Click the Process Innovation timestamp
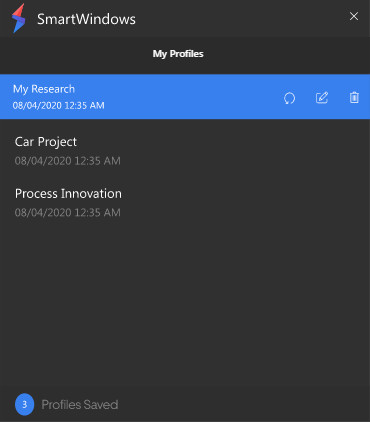Viewport: 370px width, 422px height. pyautogui.click(x=68, y=212)
